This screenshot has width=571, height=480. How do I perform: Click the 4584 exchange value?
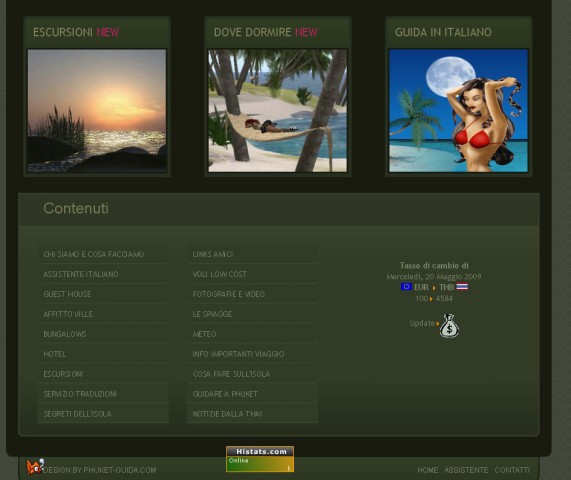444,299
